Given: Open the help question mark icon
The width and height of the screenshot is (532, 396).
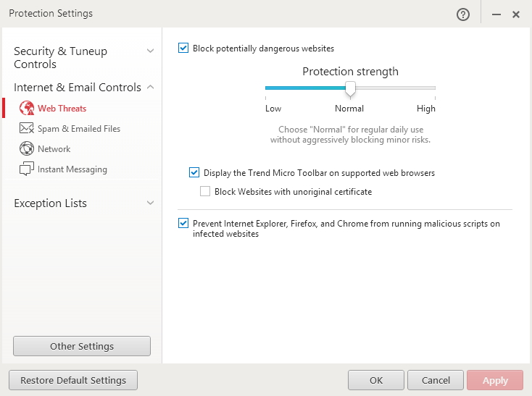Looking at the screenshot, I should pyautogui.click(x=463, y=14).
